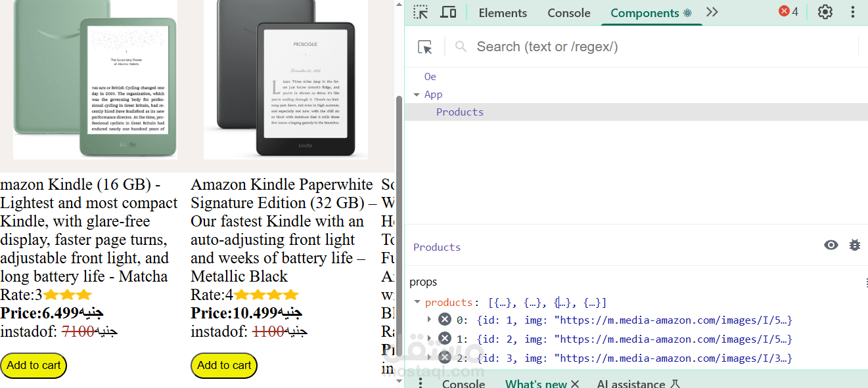Click the green Kindle Matcha product image

point(95,79)
